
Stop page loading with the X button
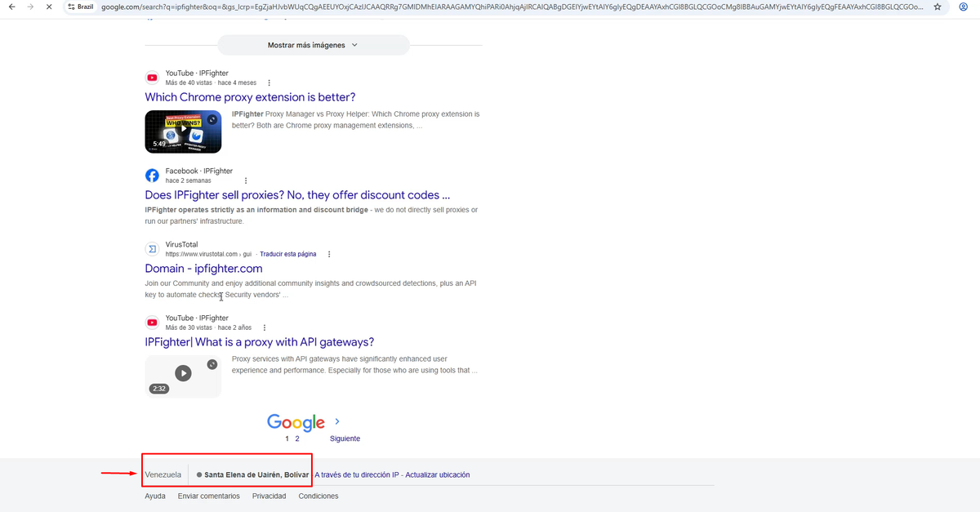pyautogui.click(x=49, y=7)
